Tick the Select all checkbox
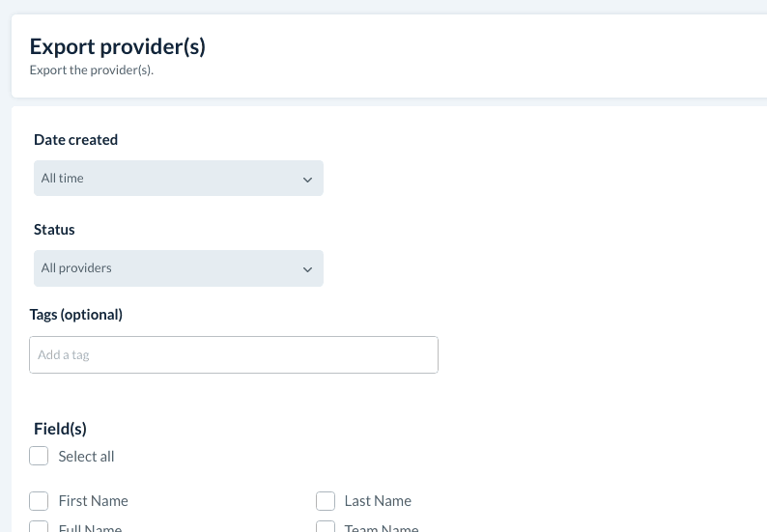The width and height of the screenshot is (767, 532). 39,456
